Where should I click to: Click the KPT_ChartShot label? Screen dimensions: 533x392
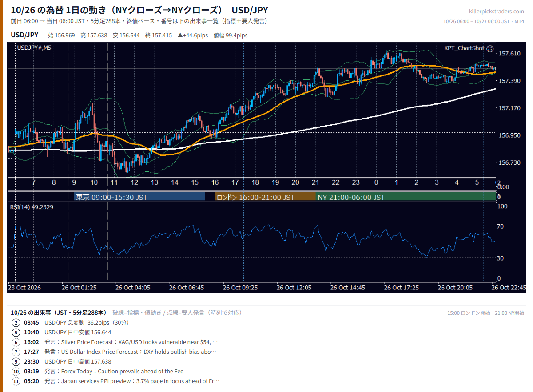464,48
